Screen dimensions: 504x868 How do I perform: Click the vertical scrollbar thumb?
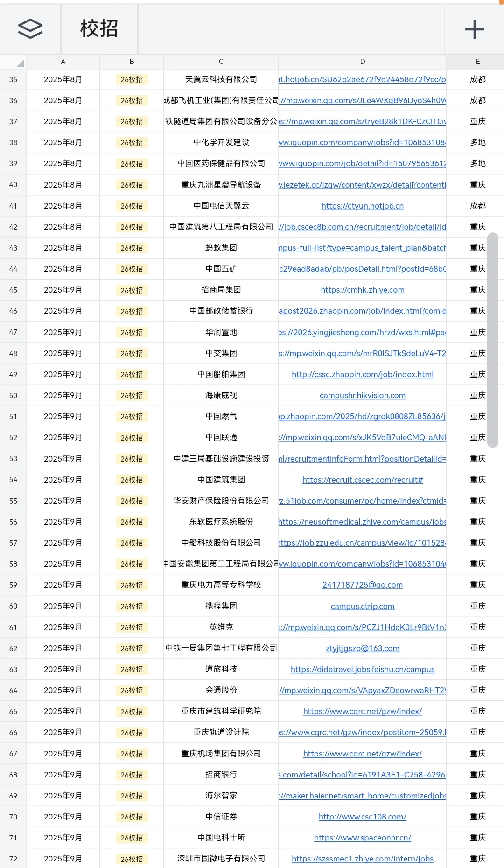(x=493, y=340)
